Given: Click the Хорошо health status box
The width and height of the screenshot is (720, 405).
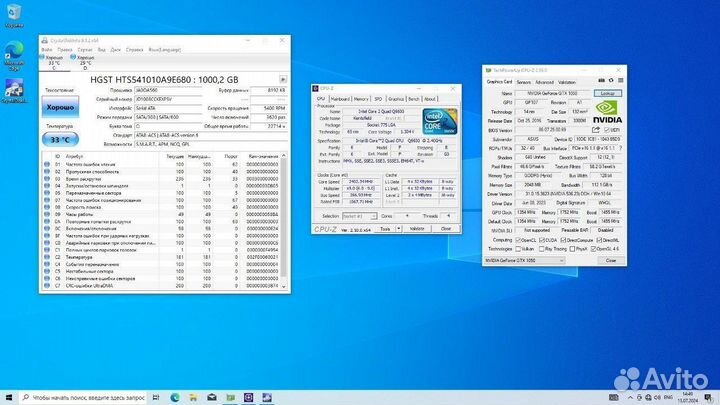Looking at the screenshot, I should coord(62,105).
